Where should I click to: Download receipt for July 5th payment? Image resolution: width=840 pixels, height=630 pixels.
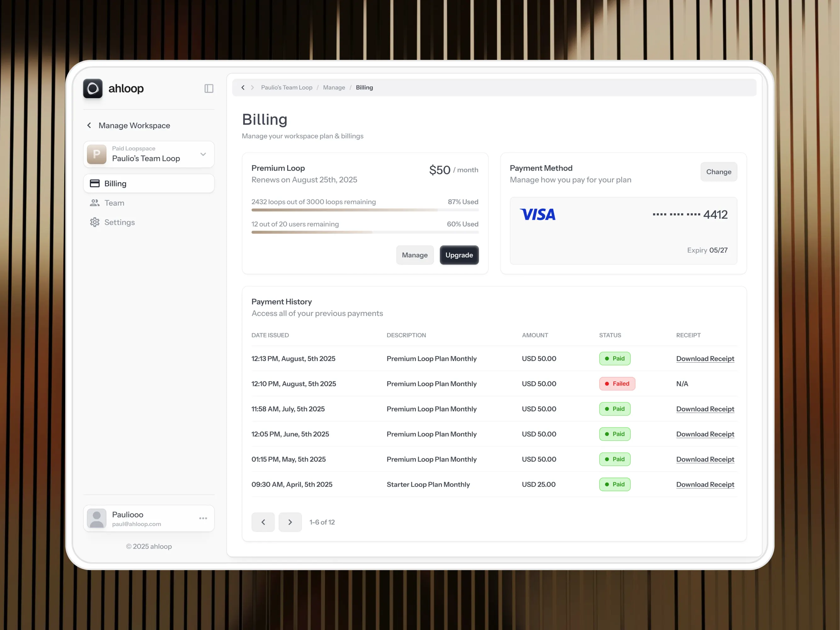click(705, 409)
